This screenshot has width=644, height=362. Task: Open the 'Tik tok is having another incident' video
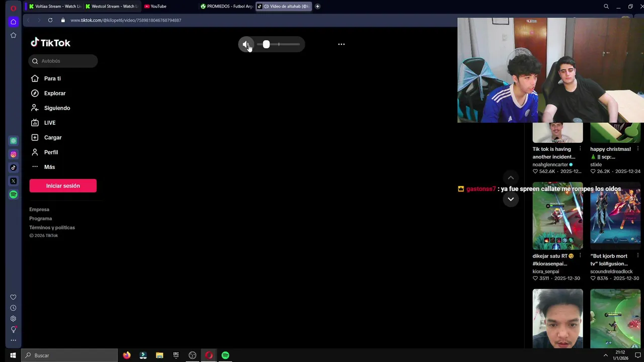pyautogui.click(x=557, y=133)
